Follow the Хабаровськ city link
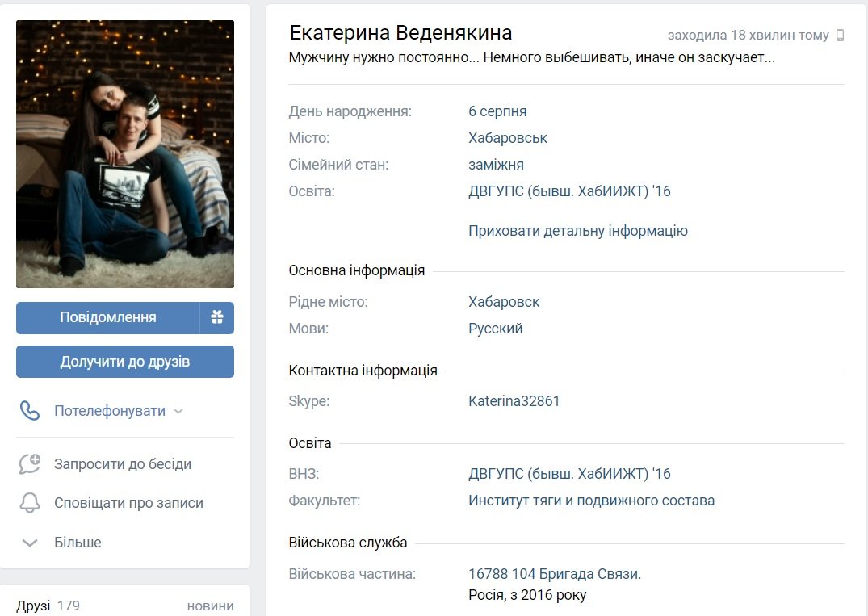 (x=508, y=138)
